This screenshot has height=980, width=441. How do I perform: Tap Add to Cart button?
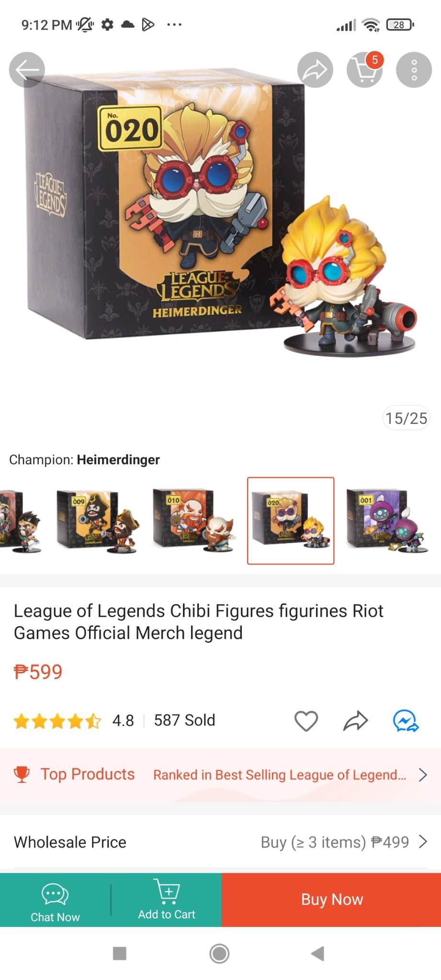pyautogui.click(x=167, y=900)
